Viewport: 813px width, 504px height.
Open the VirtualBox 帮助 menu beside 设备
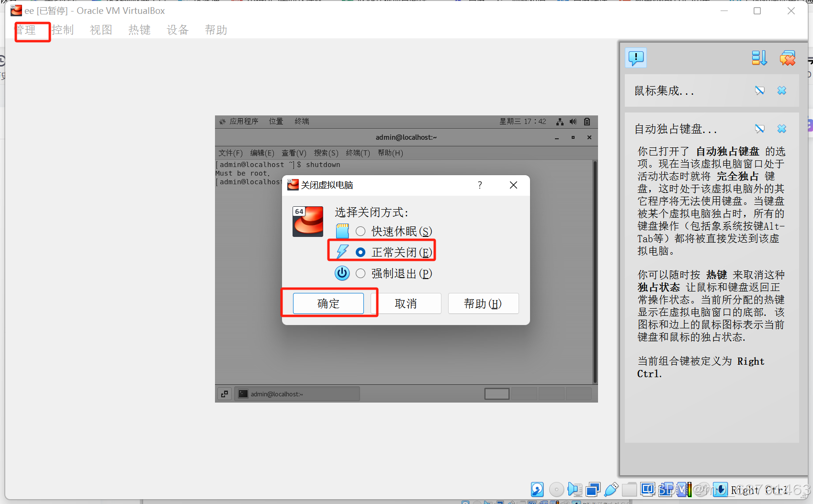click(x=216, y=30)
